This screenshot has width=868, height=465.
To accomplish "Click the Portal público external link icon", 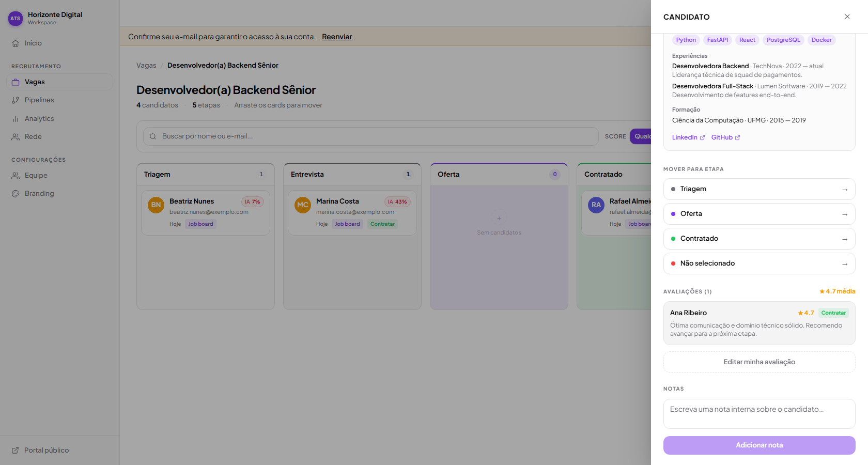I will [x=16, y=451].
